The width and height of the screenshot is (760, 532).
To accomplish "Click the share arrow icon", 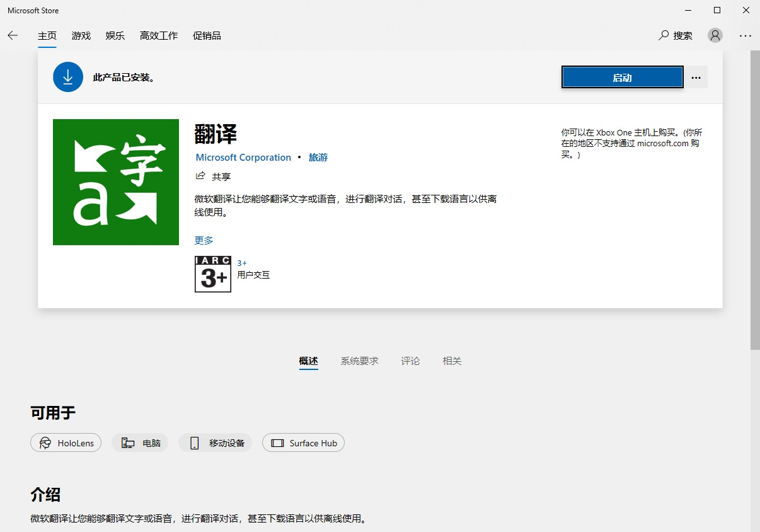I will [x=200, y=176].
